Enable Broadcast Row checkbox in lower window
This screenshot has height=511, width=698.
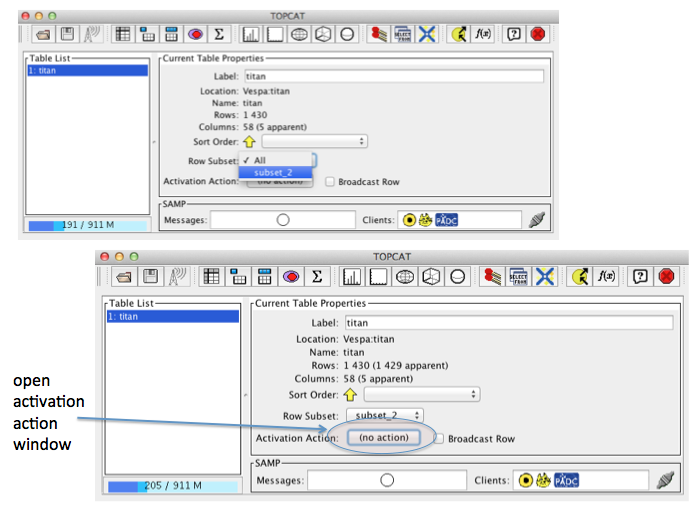(x=439, y=438)
